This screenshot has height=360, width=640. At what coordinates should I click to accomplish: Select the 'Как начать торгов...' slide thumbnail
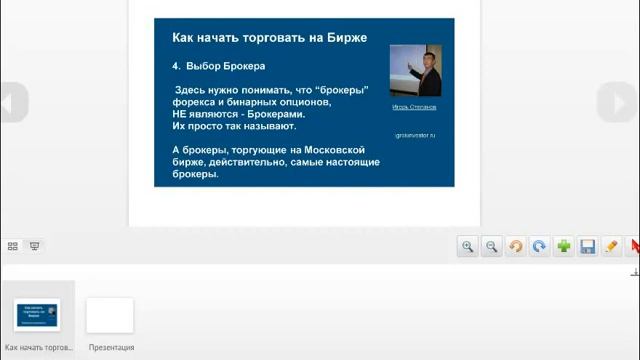click(37, 315)
